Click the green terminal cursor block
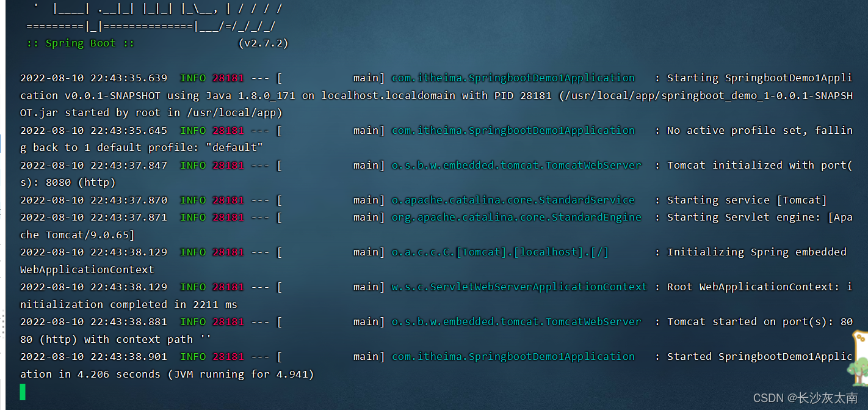868x410 pixels. click(23, 392)
